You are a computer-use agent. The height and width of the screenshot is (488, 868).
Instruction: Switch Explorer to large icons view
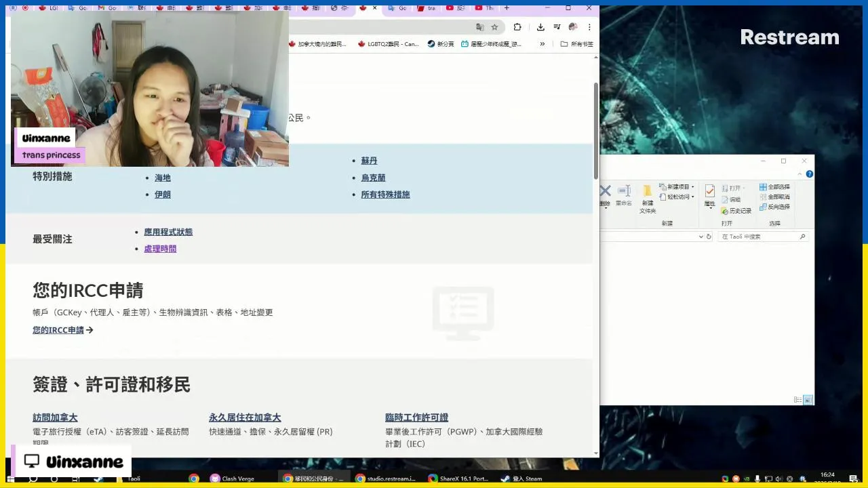coord(808,400)
